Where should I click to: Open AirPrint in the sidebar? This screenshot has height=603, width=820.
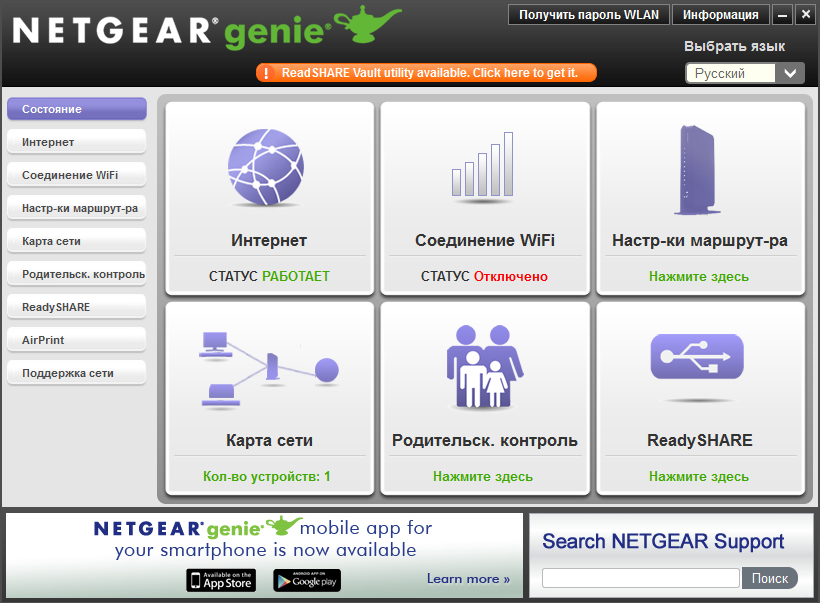coord(77,339)
